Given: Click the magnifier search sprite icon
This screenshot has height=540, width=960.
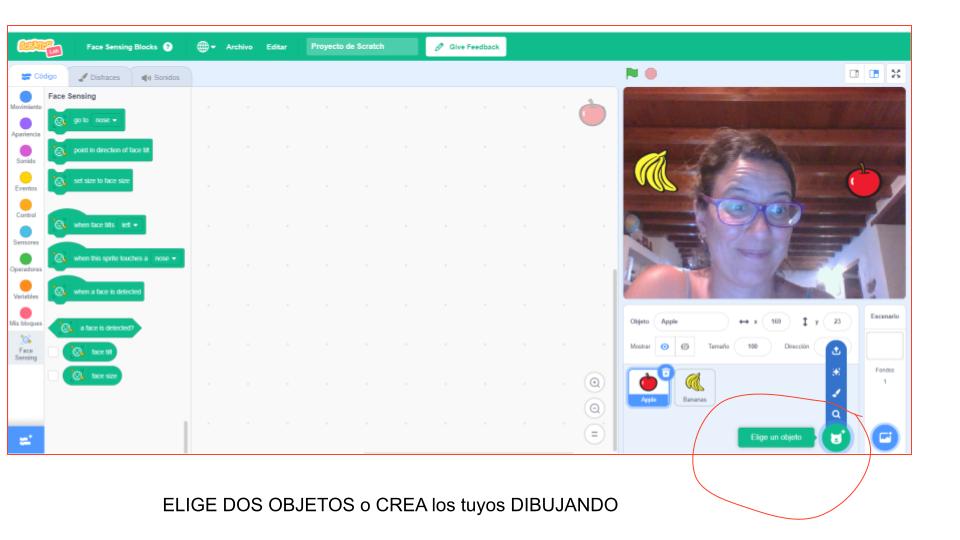Looking at the screenshot, I should [x=837, y=414].
